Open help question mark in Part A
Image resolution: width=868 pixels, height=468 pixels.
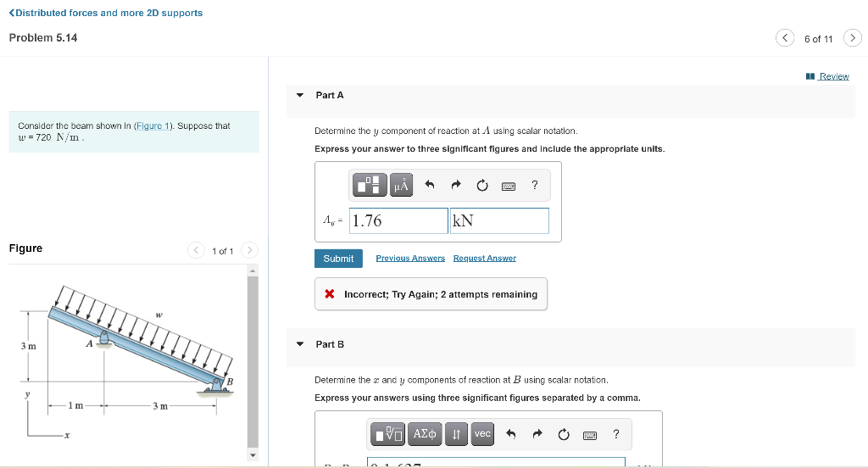[x=534, y=185]
